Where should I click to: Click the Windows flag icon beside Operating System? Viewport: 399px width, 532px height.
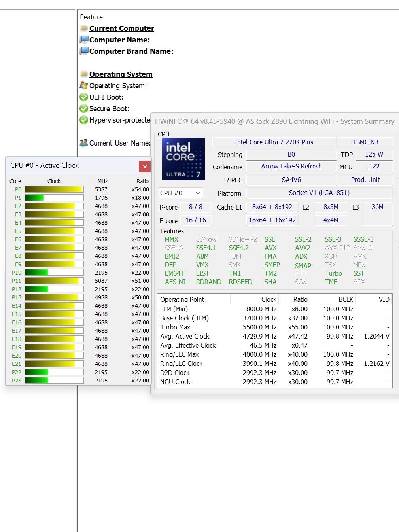coord(83,85)
